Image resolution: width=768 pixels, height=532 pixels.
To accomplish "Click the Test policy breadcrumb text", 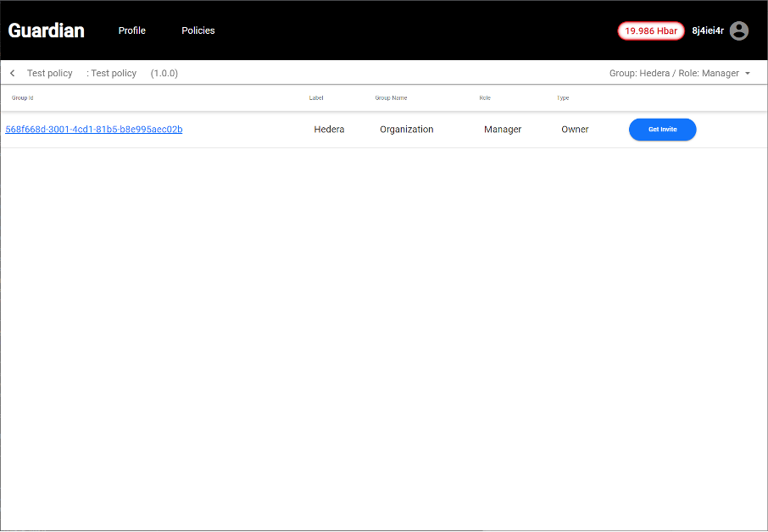I will tap(50, 74).
